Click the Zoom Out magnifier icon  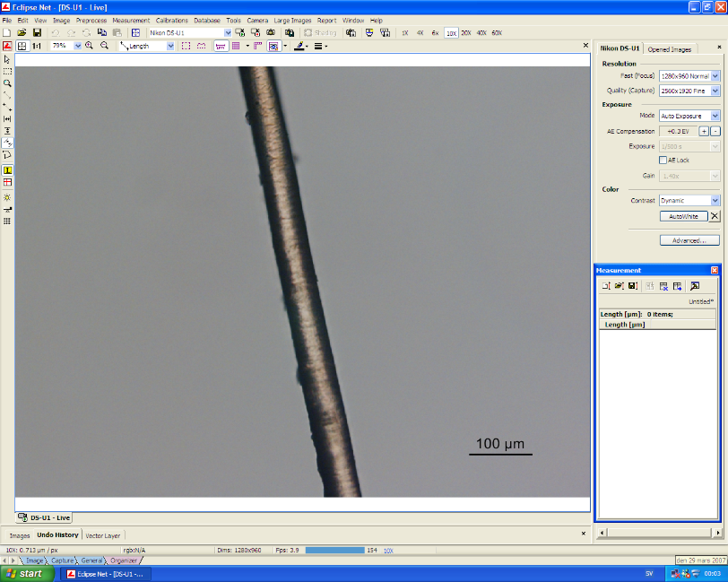105,46
